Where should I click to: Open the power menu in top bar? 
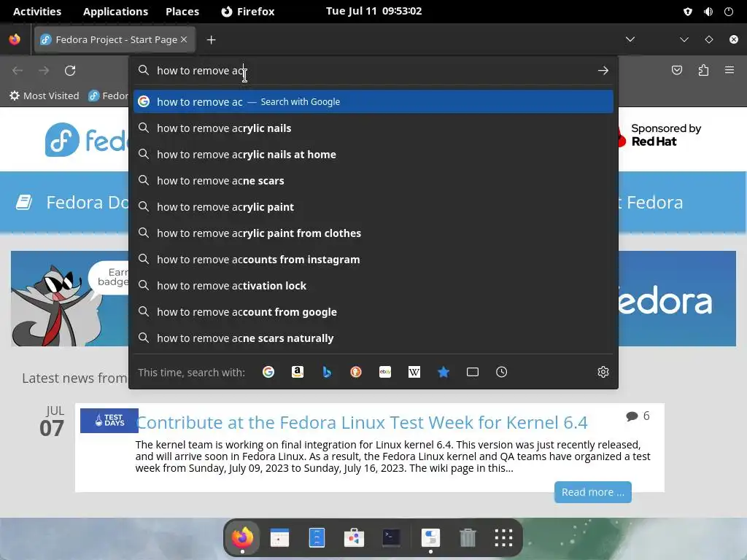coord(729,12)
